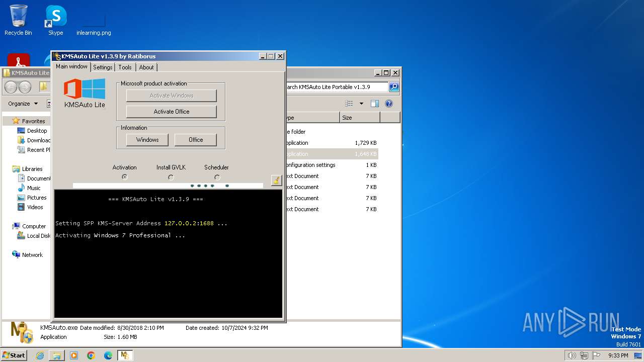The width and height of the screenshot is (644, 362).
Task: Click the activation progress bar
Action: [x=168, y=186]
